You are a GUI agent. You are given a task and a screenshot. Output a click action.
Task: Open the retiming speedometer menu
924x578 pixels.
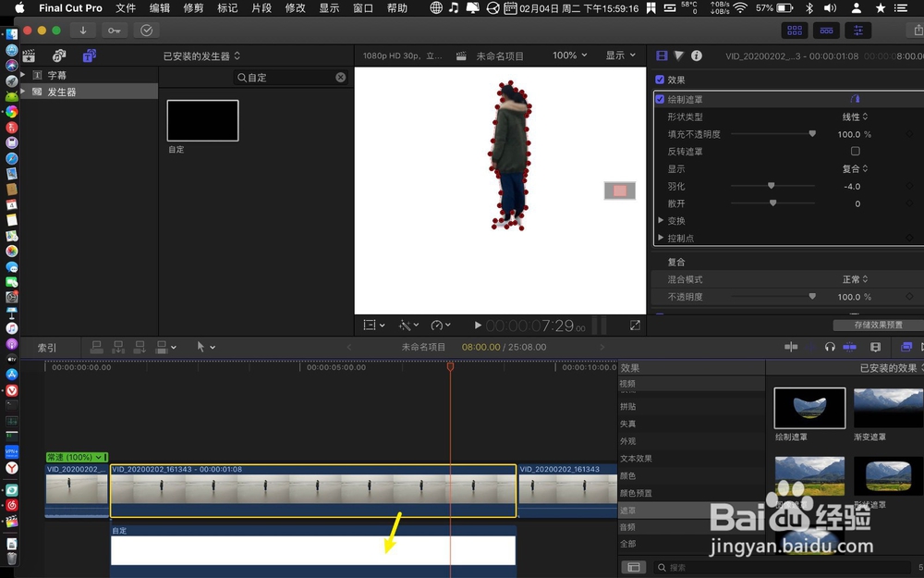coord(440,325)
